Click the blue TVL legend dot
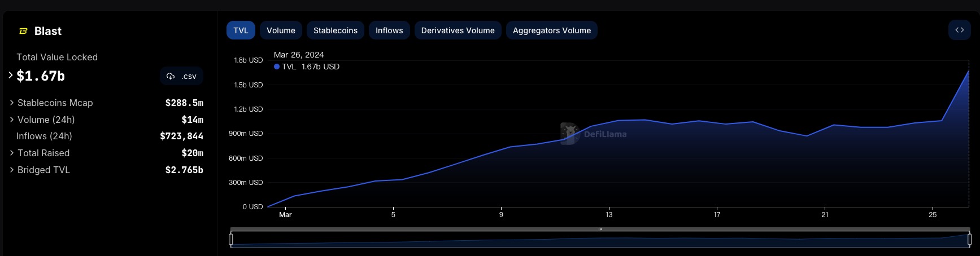Screen dimensions: 980x256 click(277, 67)
